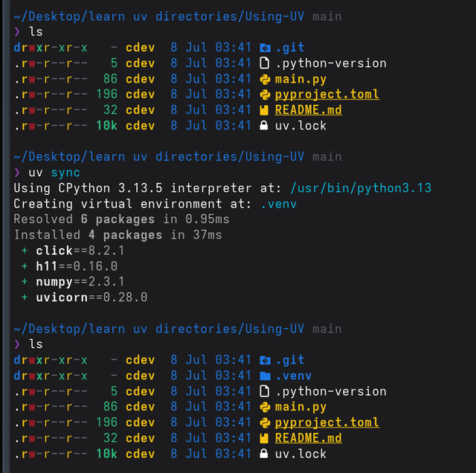Open the underlined pyproject.toml link in first listing
Image resolution: width=476 pixels, height=473 pixels.
(327, 94)
